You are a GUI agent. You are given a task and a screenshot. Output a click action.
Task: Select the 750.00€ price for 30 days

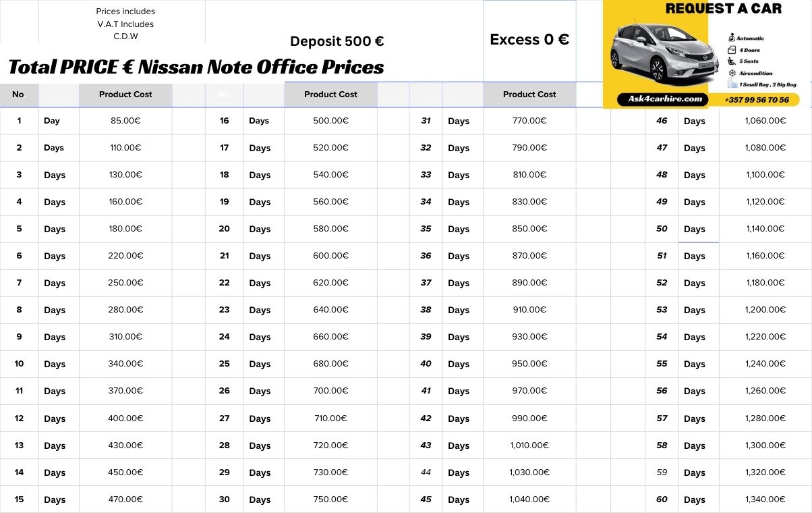pos(330,500)
